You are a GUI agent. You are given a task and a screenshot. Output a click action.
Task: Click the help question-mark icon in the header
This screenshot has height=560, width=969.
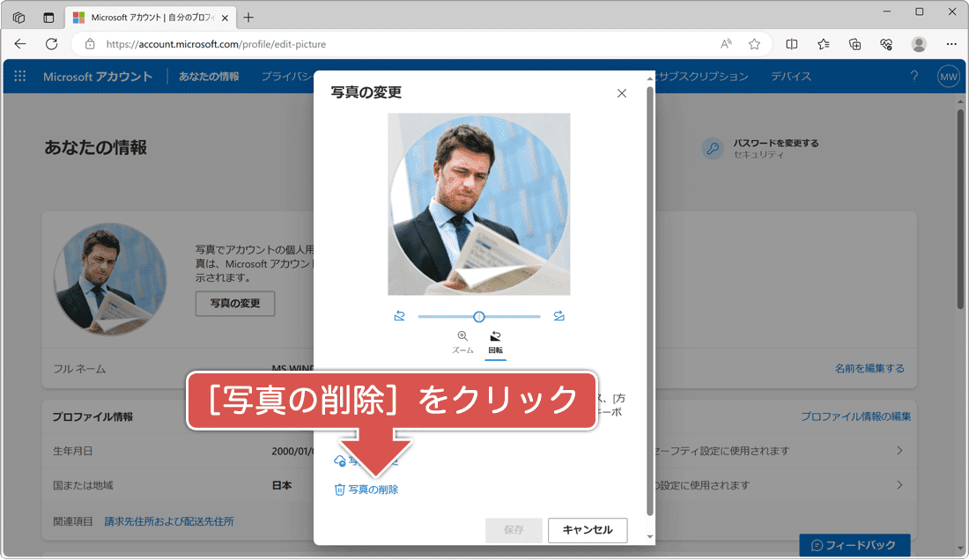click(914, 76)
